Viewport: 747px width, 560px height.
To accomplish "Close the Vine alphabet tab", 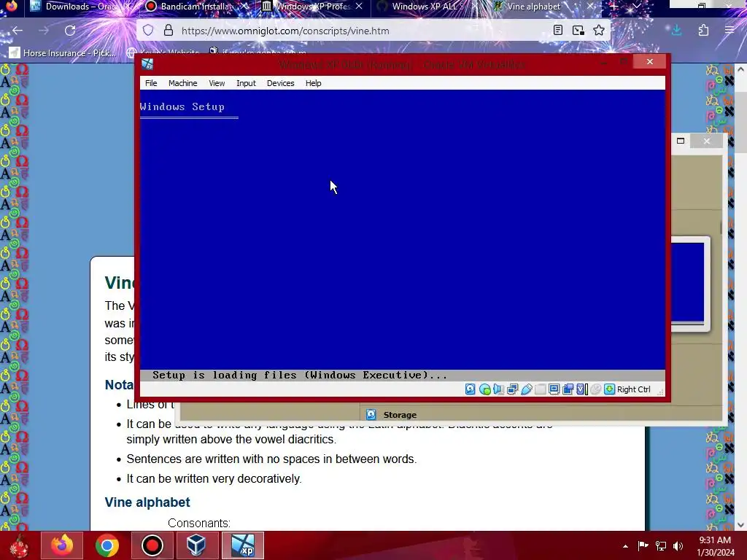I will [590, 6].
